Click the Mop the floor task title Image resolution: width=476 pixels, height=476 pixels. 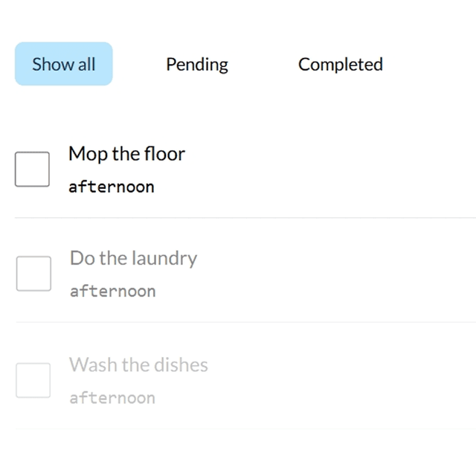127,154
